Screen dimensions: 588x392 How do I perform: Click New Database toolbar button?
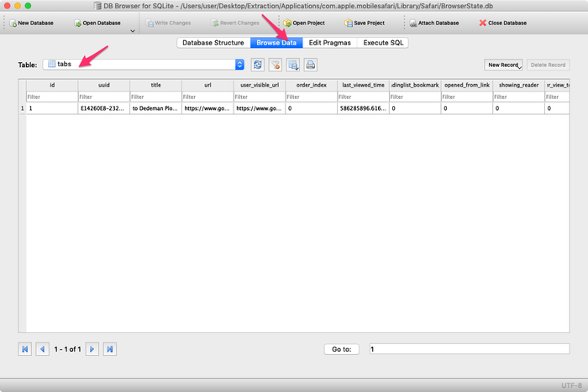(x=32, y=23)
